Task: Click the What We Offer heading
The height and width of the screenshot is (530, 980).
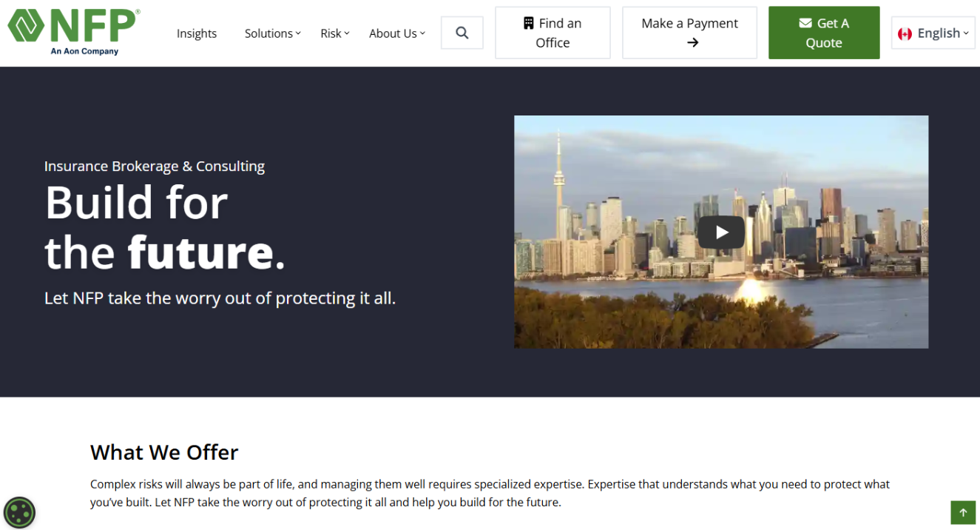Action: (164, 452)
